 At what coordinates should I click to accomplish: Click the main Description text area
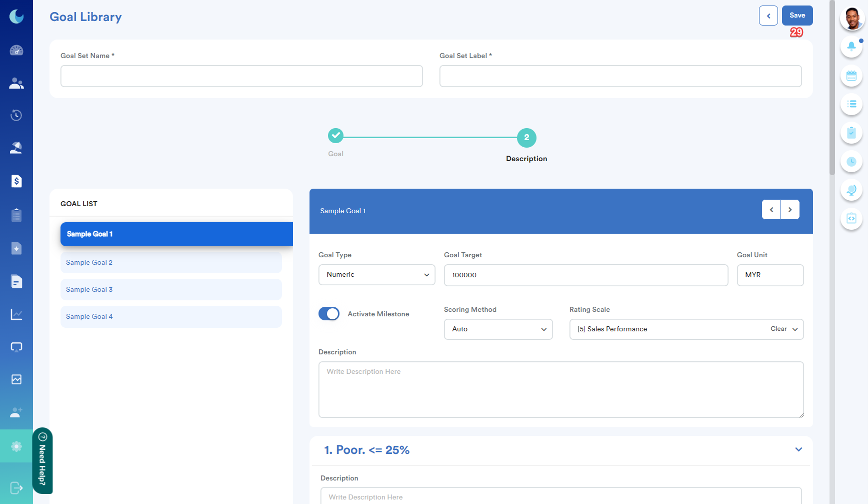pos(561,390)
